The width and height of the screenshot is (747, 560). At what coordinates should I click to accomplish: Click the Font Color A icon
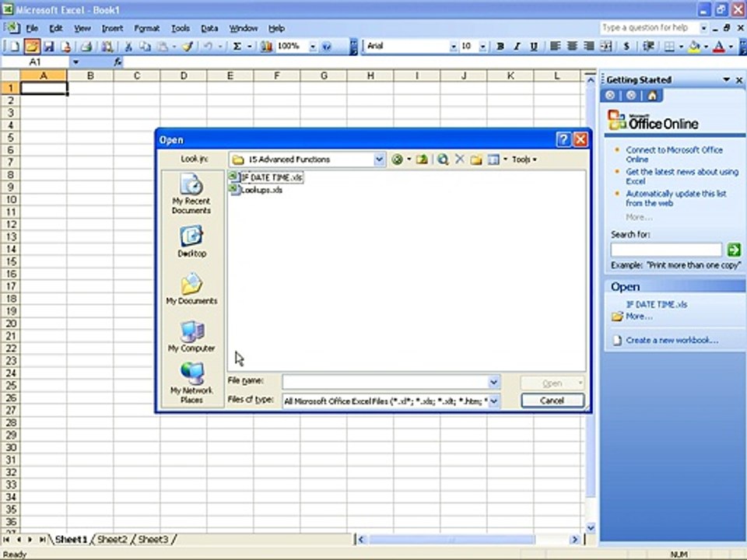coord(719,46)
